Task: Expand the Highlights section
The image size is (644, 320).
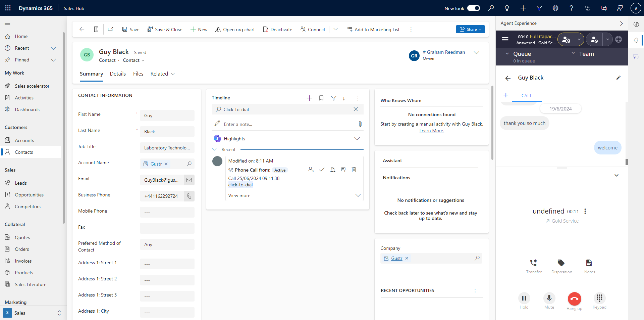Action: point(357,139)
